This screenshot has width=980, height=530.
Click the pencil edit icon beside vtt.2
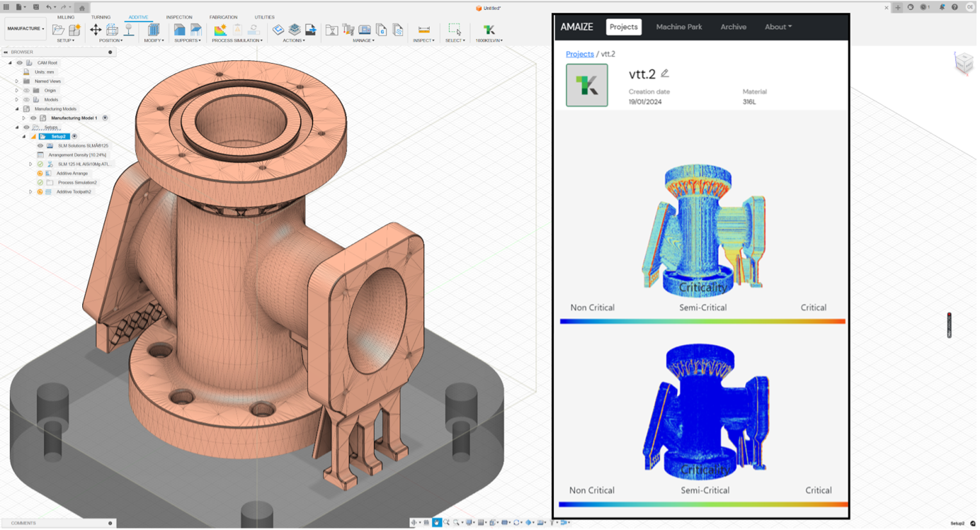click(x=665, y=73)
